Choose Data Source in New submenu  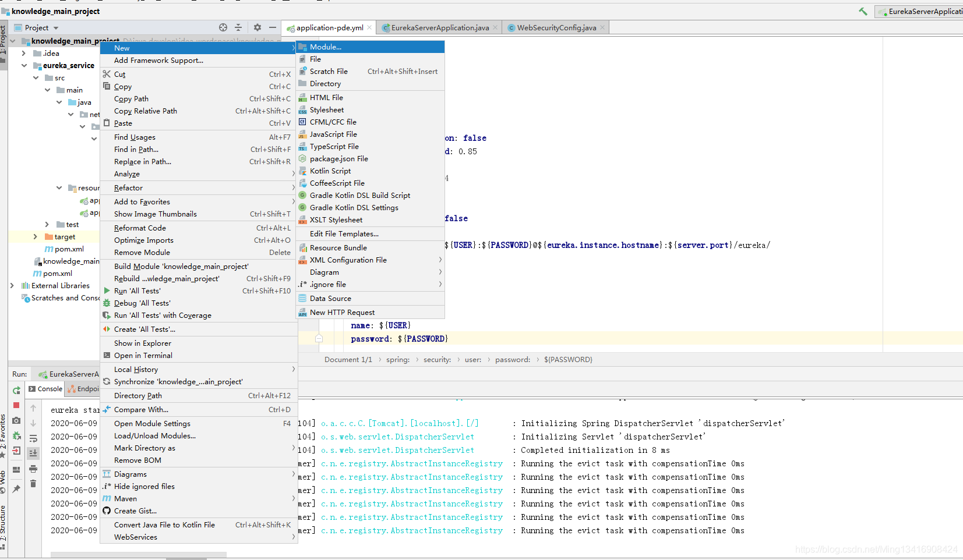[x=371, y=299]
